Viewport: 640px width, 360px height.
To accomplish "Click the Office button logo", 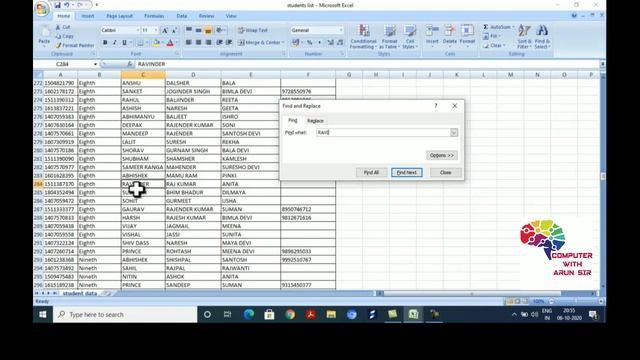I will pos(42,9).
